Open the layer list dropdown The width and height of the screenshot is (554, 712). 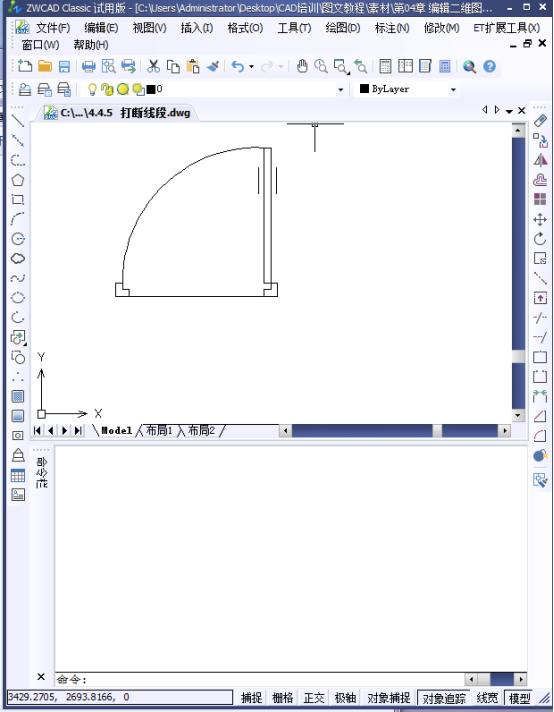pos(341,89)
